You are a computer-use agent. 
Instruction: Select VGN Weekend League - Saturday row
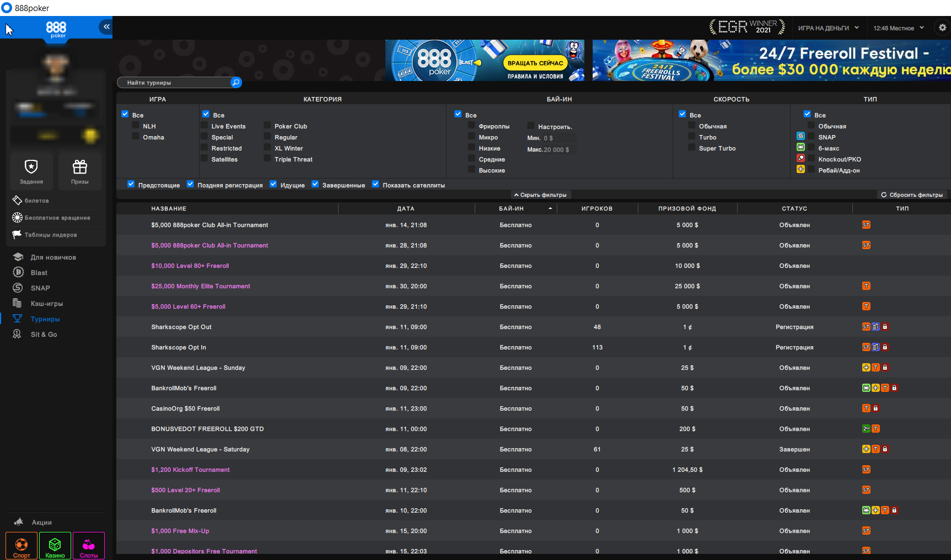click(534, 449)
